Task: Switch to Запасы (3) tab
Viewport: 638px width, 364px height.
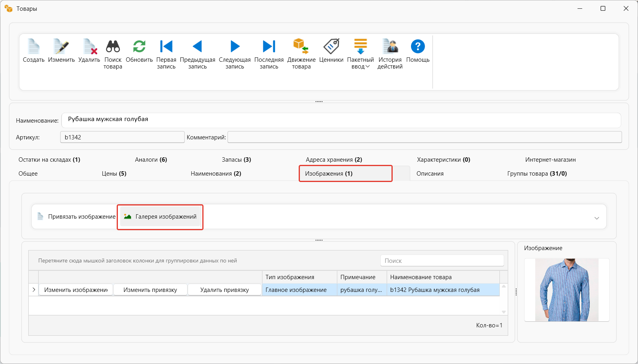Action: (237, 160)
